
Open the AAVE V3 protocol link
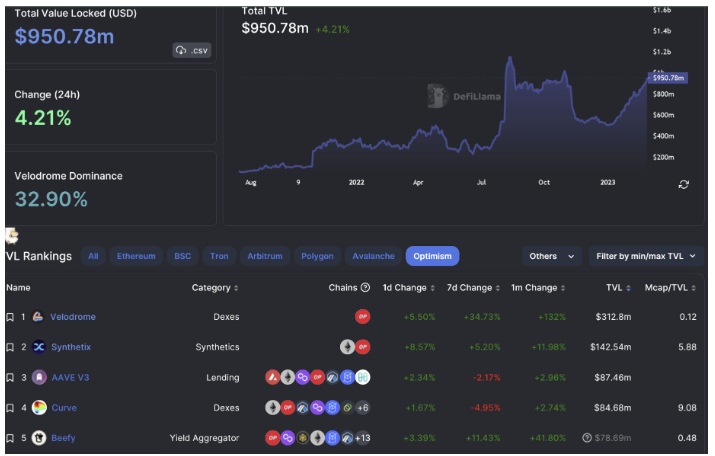[x=70, y=378]
